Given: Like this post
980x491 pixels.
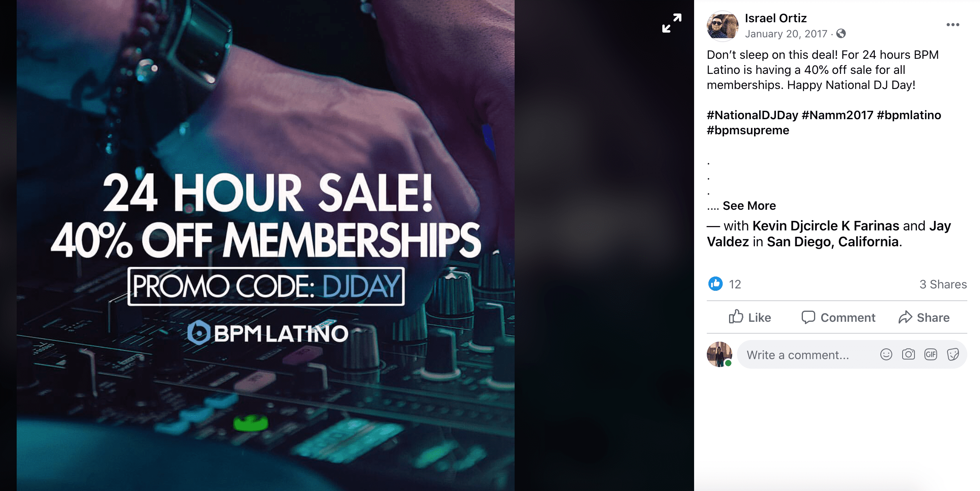Looking at the screenshot, I should click(x=750, y=317).
